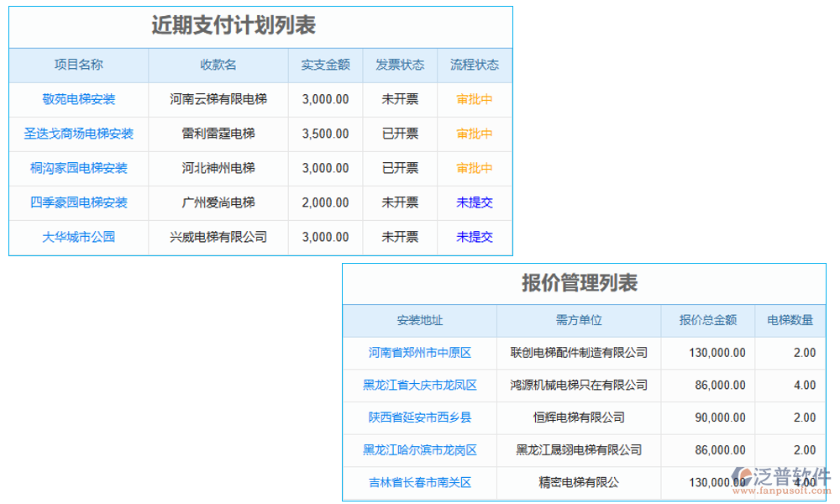Click the 流程状态 column header

[474, 65]
